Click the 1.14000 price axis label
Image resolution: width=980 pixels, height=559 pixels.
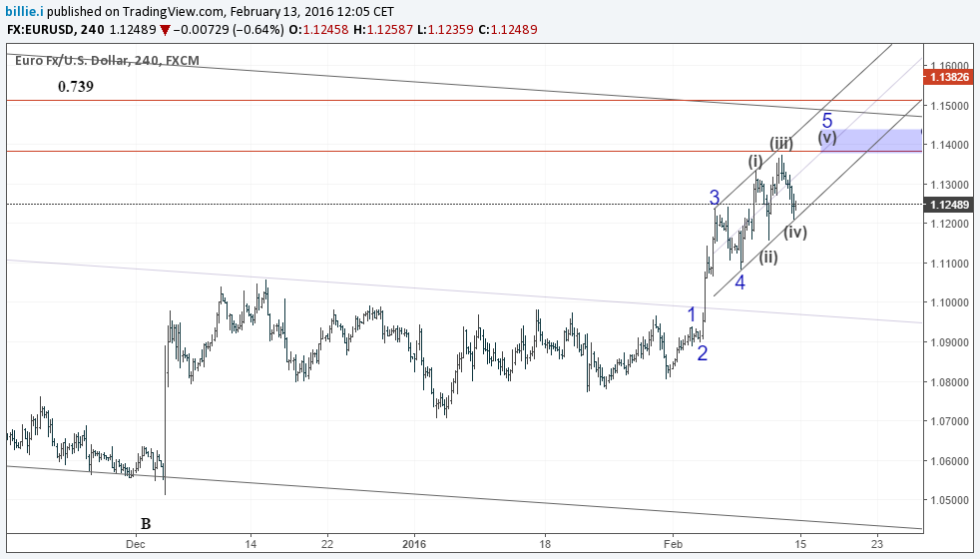point(950,145)
